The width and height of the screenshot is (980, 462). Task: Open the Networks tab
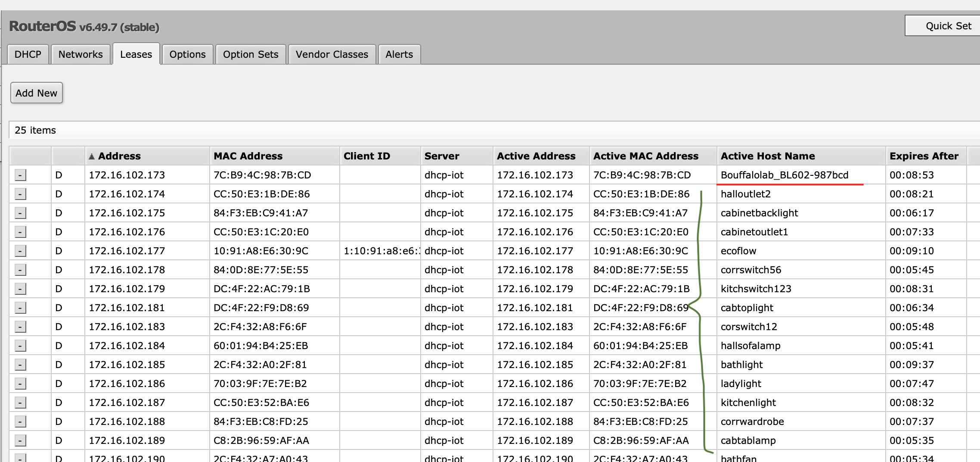click(x=80, y=54)
